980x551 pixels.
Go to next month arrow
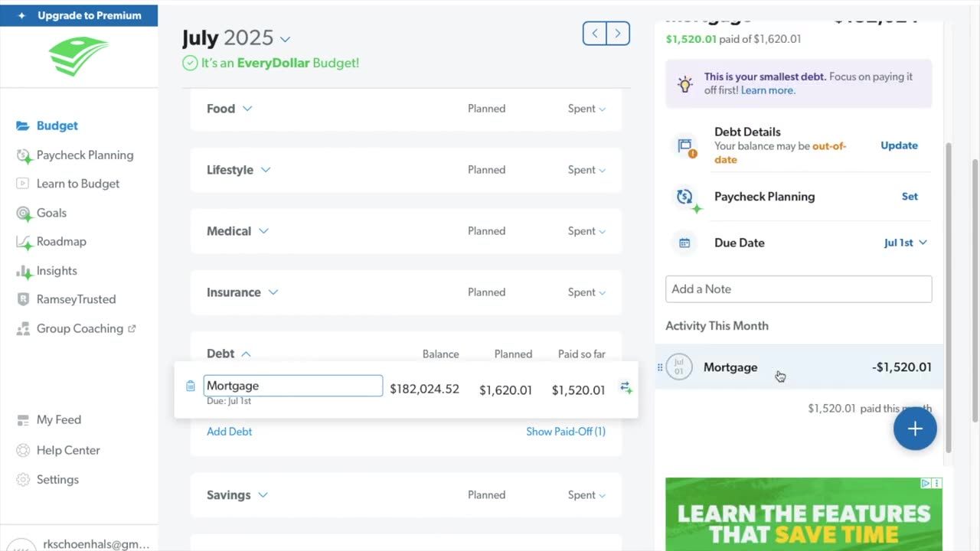pyautogui.click(x=618, y=33)
